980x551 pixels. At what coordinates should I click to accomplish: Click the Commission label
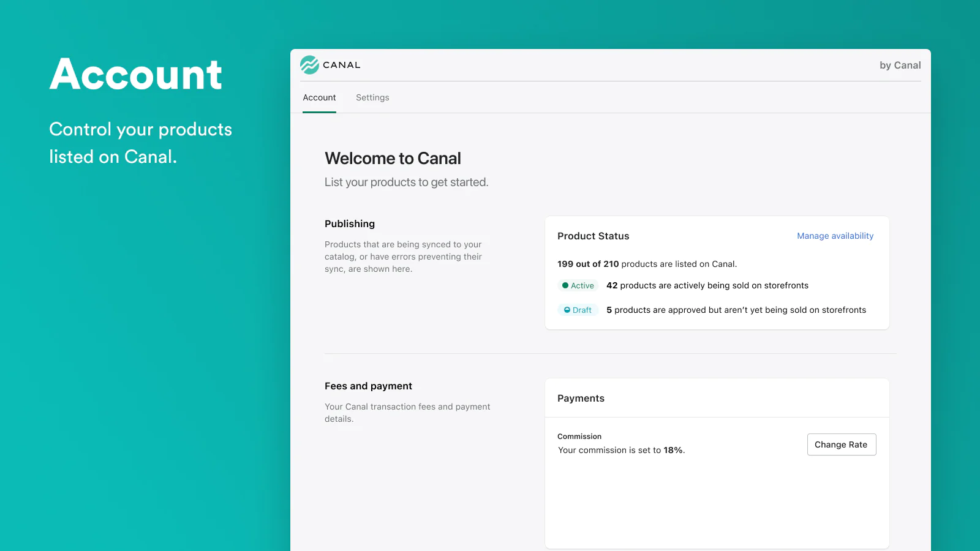(x=579, y=437)
